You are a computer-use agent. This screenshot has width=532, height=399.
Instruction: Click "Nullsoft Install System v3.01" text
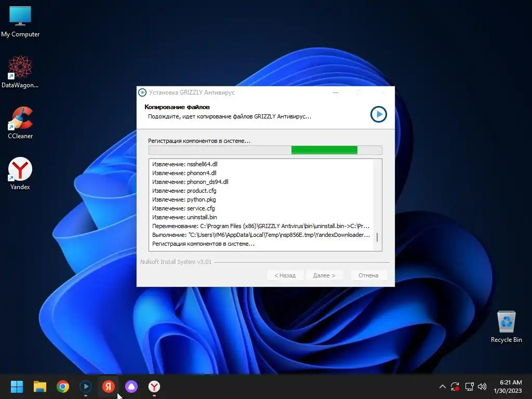point(176,262)
